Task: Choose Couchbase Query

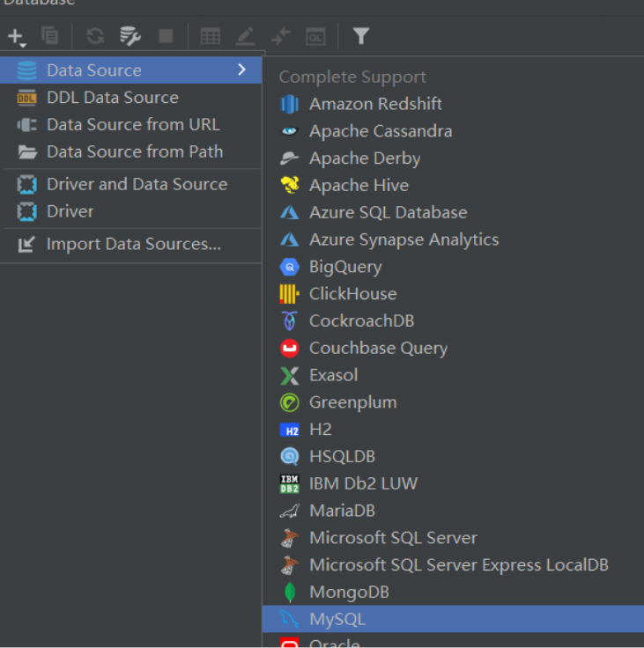Action: pyautogui.click(x=453, y=348)
